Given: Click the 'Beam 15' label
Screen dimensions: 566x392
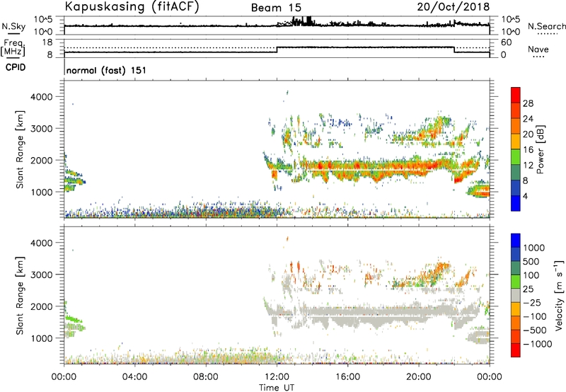Looking at the screenshot, I should 276,8.
